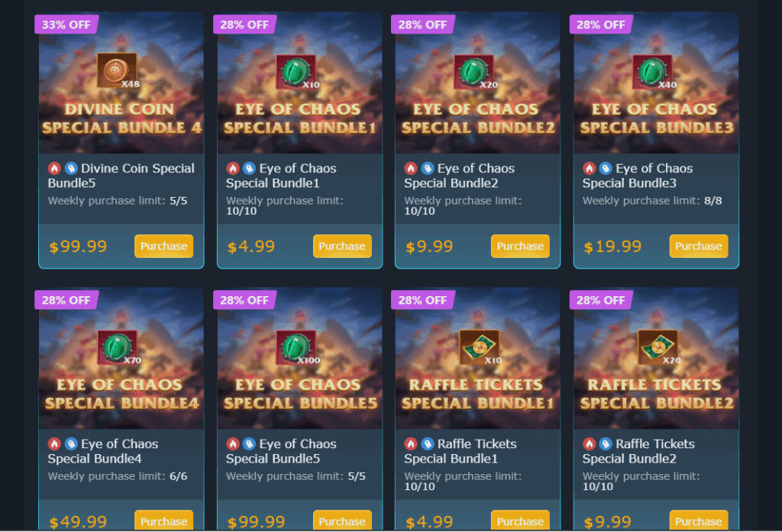Click the 33% OFF discount badge
The width and height of the screenshot is (782, 532).
[66, 24]
